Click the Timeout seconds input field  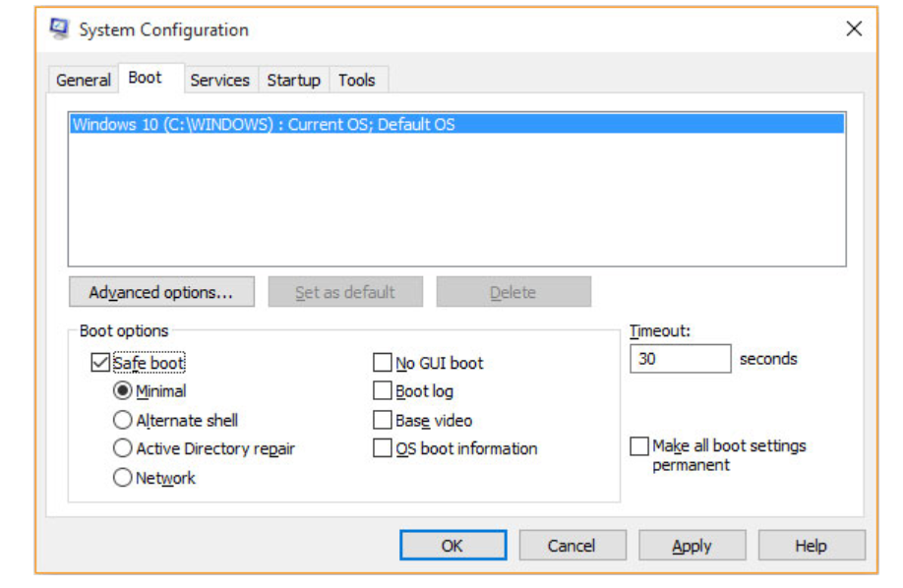(x=680, y=359)
